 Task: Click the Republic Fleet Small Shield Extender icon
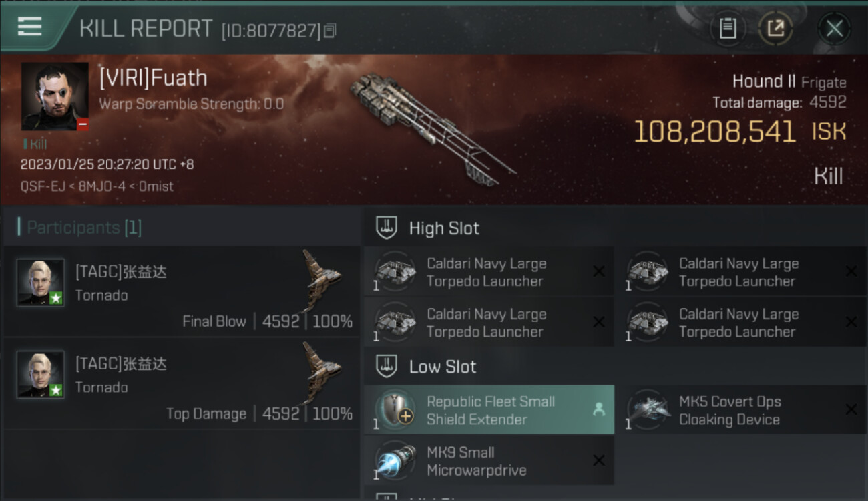[395, 409]
